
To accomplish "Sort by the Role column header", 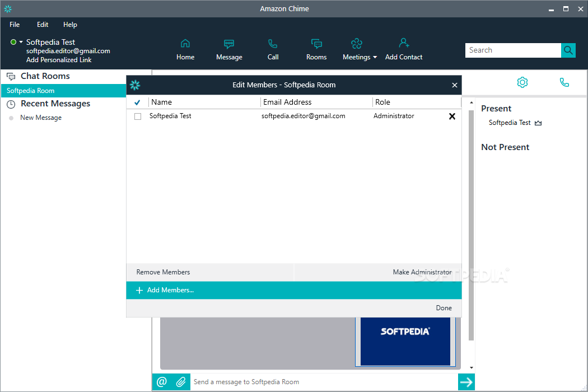I will pos(417,102).
